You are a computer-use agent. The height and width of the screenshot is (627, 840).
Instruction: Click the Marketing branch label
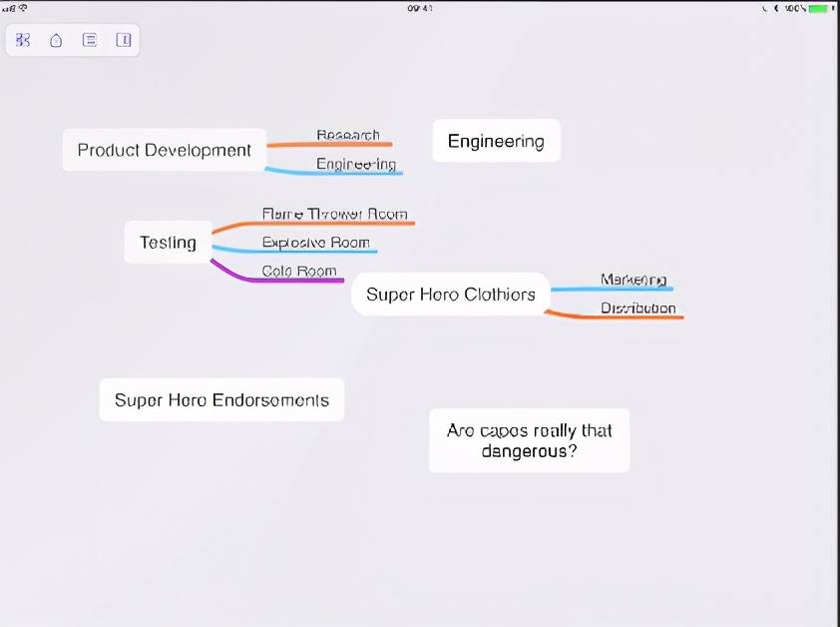(x=632, y=280)
